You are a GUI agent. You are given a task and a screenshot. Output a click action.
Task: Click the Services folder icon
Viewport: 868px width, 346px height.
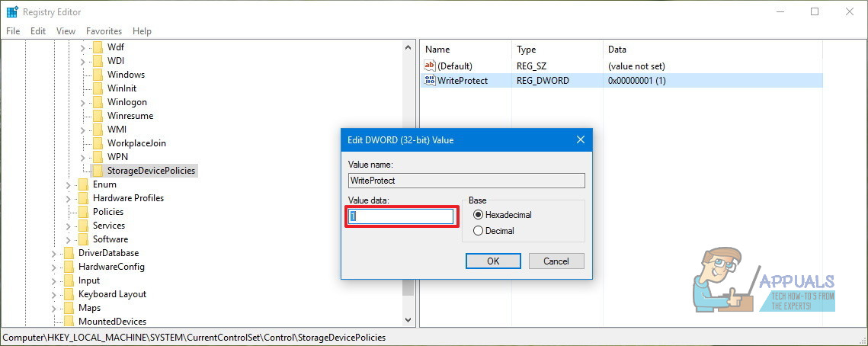click(x=83, y=226)
